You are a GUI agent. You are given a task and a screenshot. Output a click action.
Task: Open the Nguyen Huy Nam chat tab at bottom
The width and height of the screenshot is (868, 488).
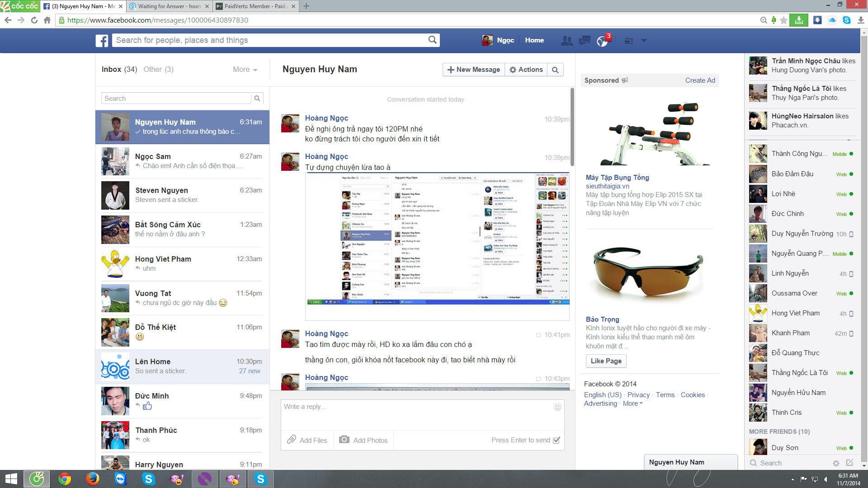coord(690,462)
